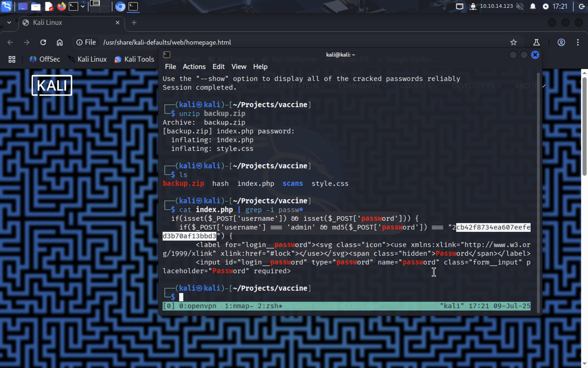Reload the browser page

(43, 42)
